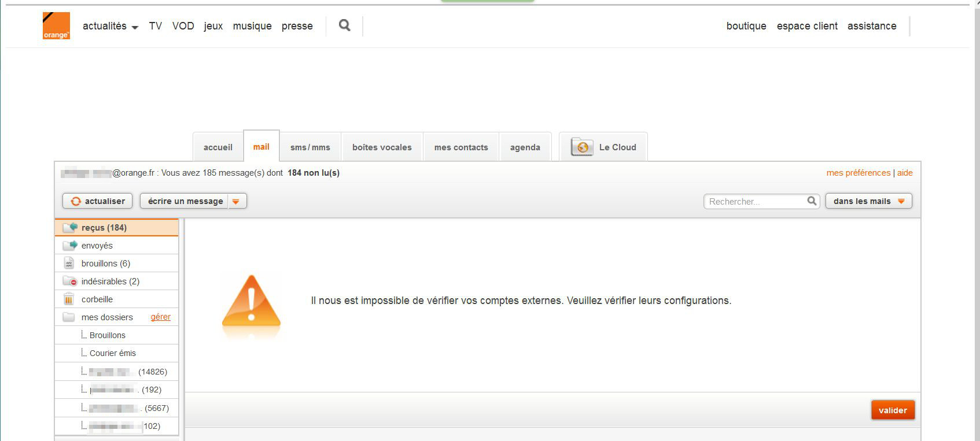The width and height of the screenshot is (980, 441).
Task: Open the Brouillons subfolder
Action: coord(116,335)
